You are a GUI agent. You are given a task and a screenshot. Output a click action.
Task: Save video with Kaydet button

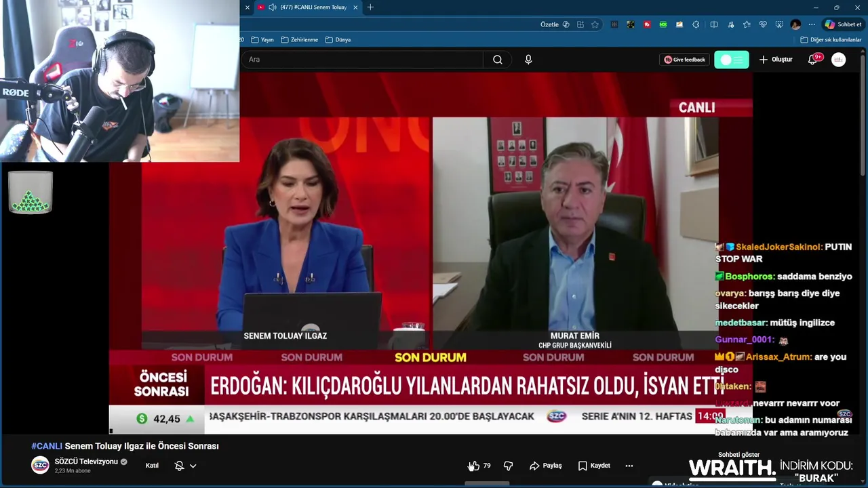pos(594,466)
